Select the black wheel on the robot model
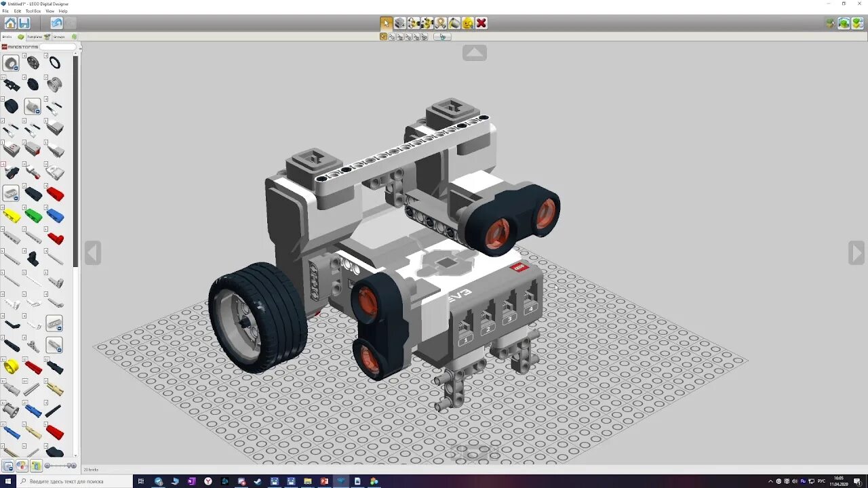Viewport: 868px width, 488px height. (258, 317)
